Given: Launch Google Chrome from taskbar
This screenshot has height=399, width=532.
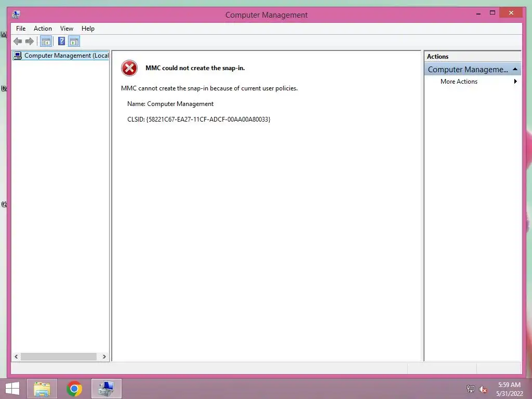Looking at the screenshot, I should [x=74, y=389].
